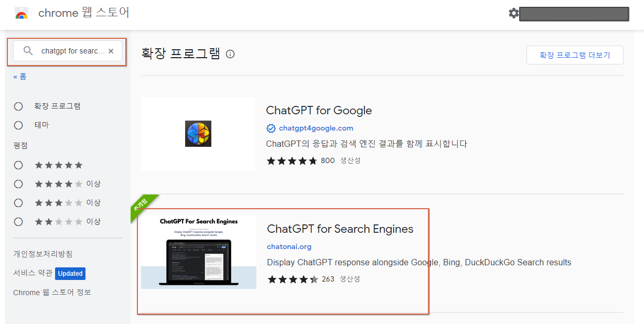Screen dimensions: 644x324
Task: Choose the four stars 이상 rating filter
Action: [x=18, y=184]
